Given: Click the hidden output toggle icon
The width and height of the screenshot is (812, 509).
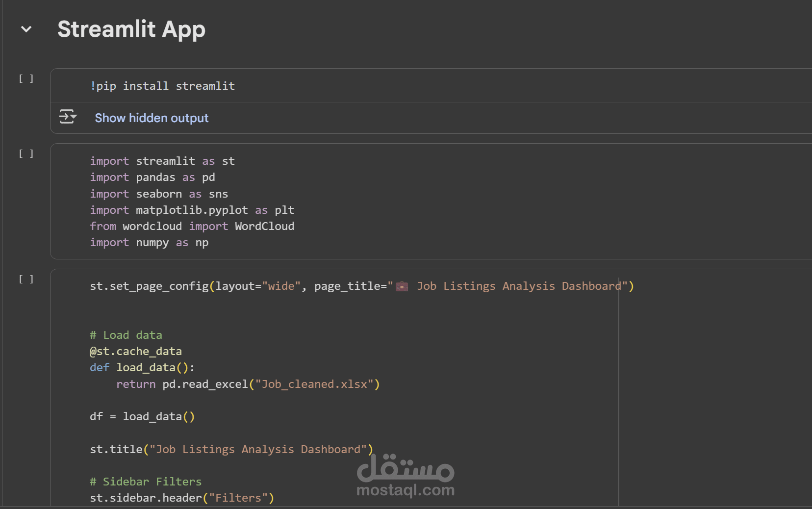Looking at the screenshot, I should 68,118.
